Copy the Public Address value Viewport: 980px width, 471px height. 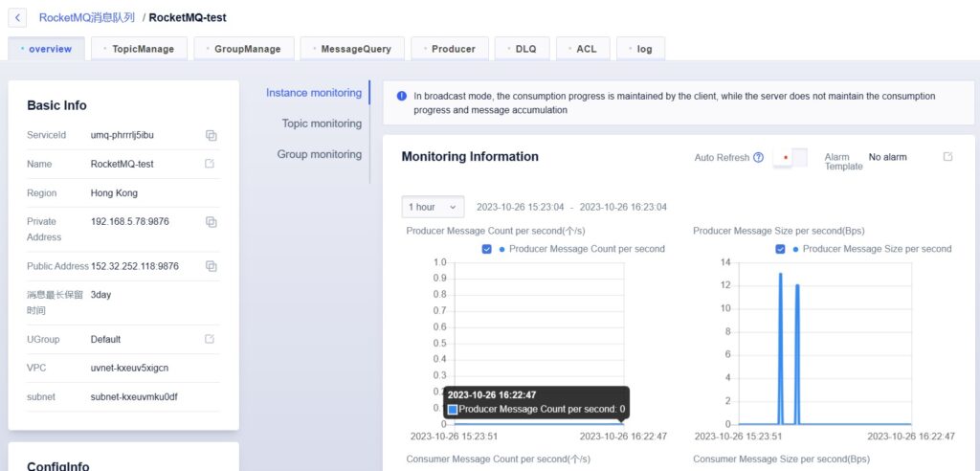pos(211,266)
